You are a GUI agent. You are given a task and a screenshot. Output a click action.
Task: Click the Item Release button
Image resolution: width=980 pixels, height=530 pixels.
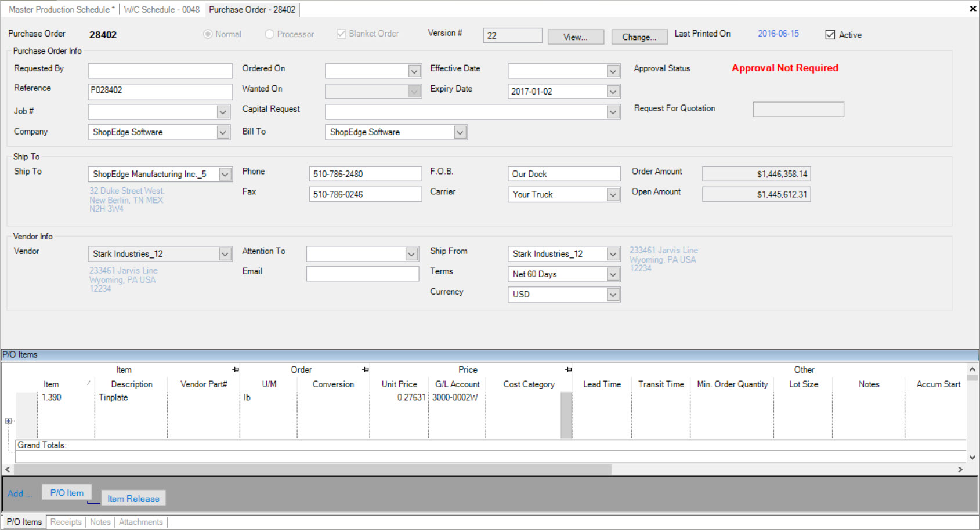point(133,499)
